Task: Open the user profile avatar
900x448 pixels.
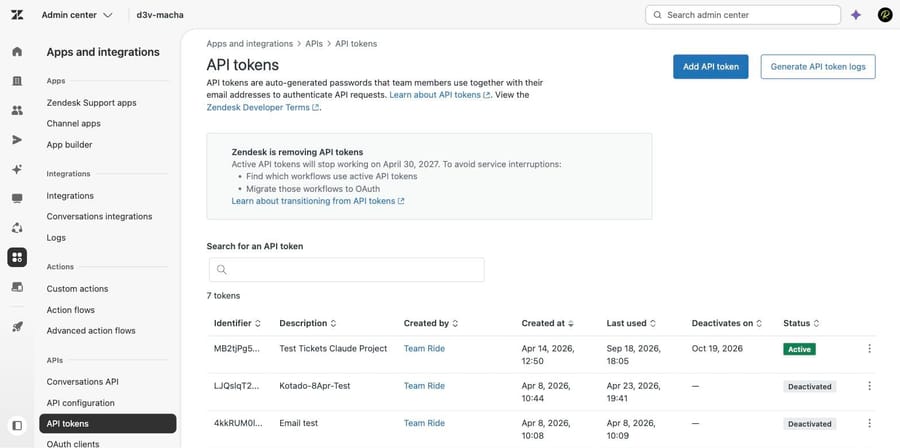Action: coord(885,15)
